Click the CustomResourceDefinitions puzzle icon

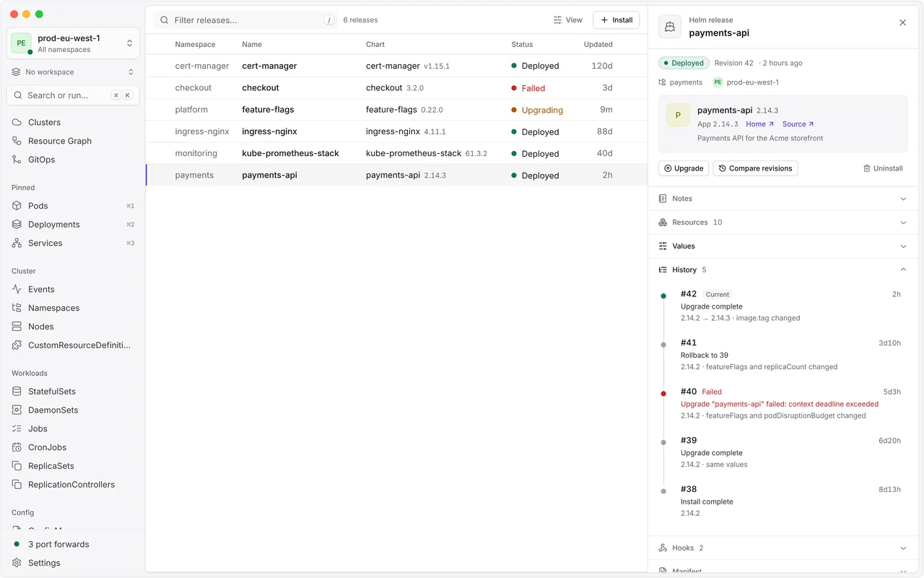coord(17,345)
